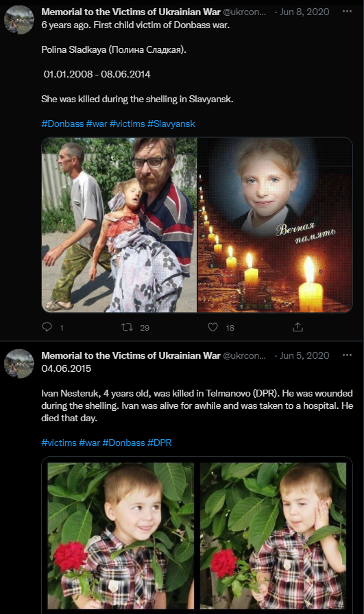Image resolution: width=364 pixels, height=614 pixels.
Task: Share the Polina Sladkaya tweet
Action: tap(298, 327)
